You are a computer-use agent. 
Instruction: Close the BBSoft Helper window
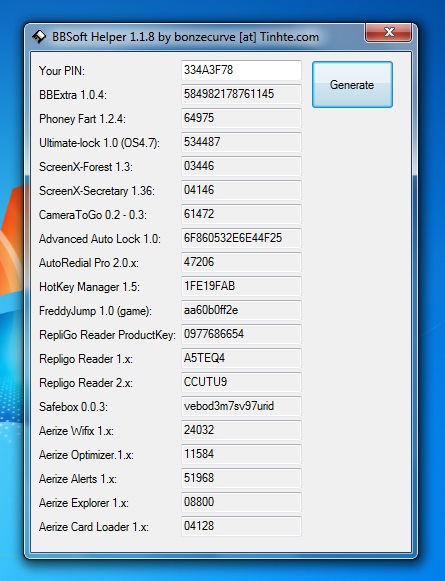coord(388,32)
